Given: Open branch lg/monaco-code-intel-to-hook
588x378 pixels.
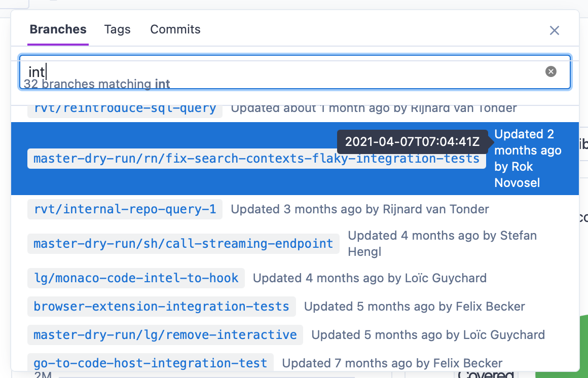Looking at the screenshot, I should coord(136,278).
